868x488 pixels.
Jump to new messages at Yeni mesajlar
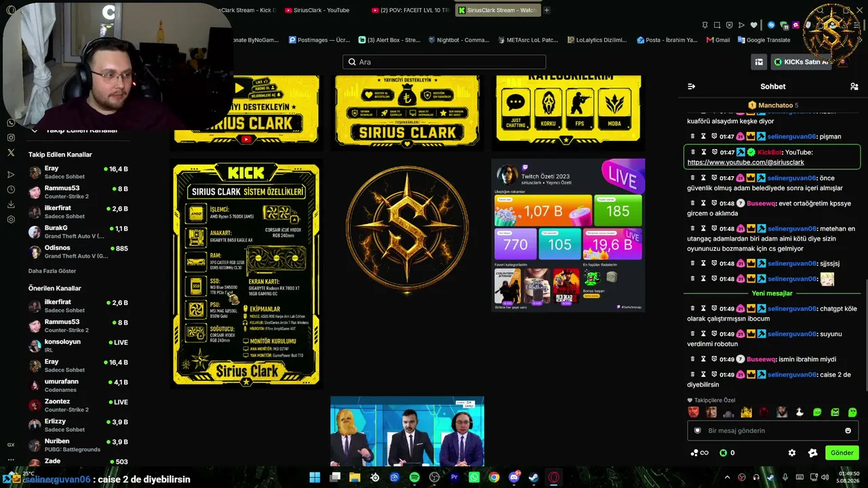point(772,293)
